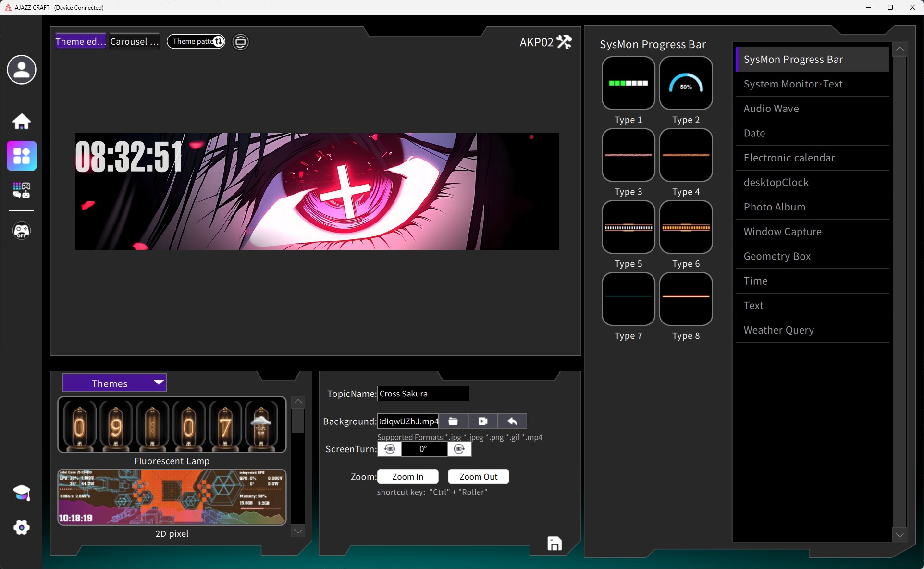This screenshot has width=924, height=569.
Task: Open the tutorial graduation cap icon
Action: 22,493
